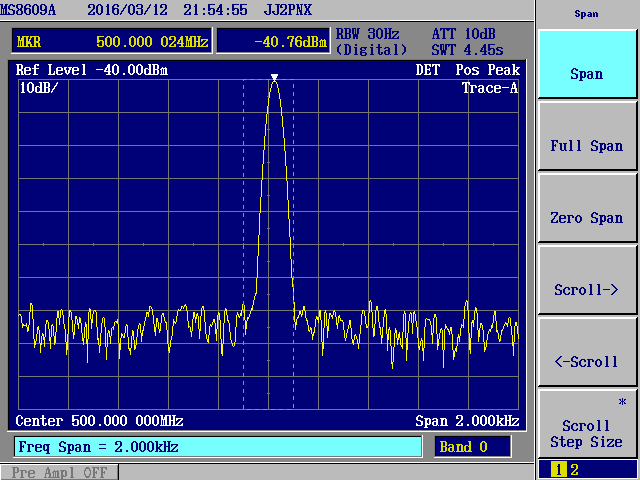Click the marker level -40.76dBm readout

291,42
